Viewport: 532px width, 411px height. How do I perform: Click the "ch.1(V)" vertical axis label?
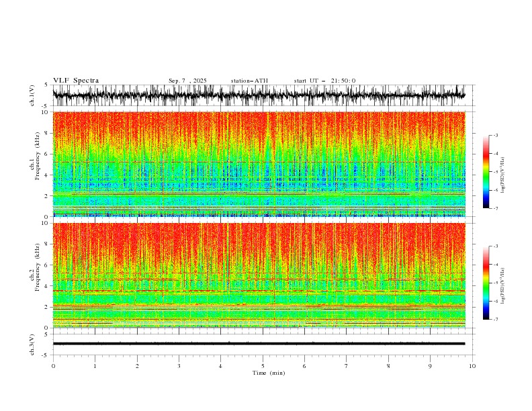(32, 95)
